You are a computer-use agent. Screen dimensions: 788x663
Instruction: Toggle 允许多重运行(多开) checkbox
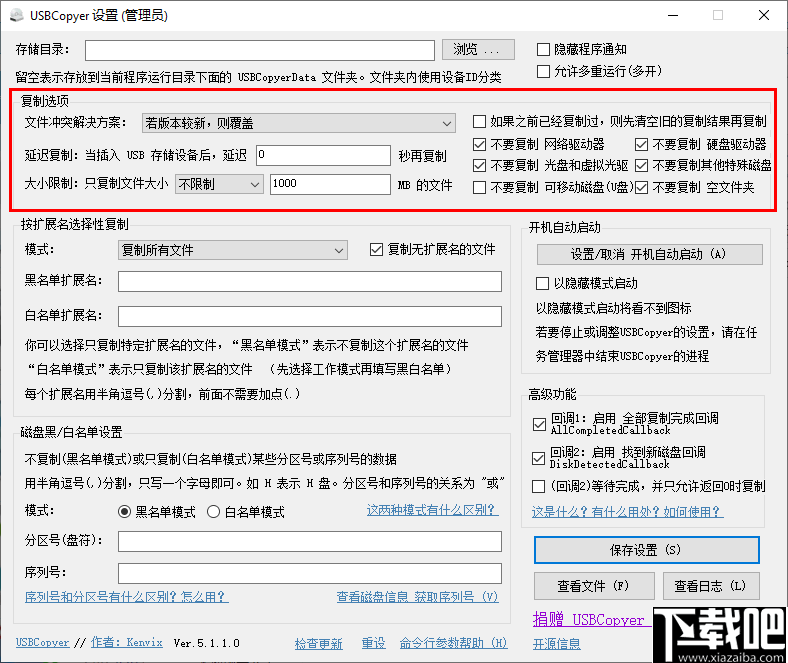point(543,71)
